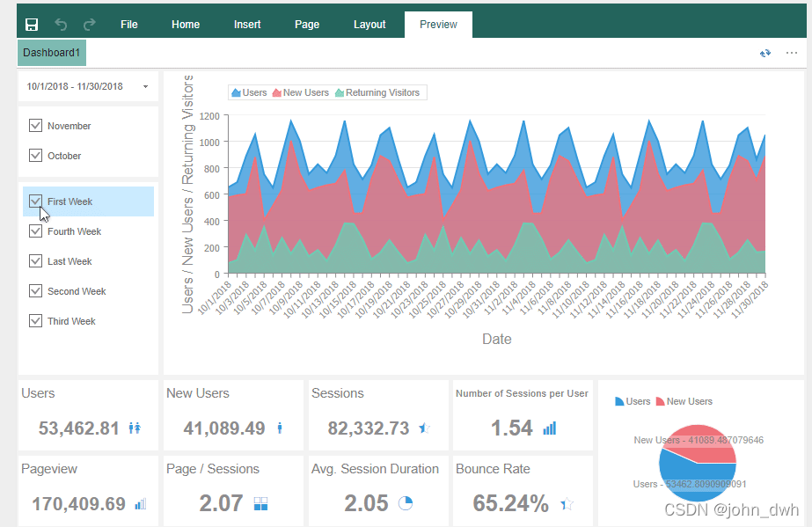This screenshot has height=527, width=812.
Task: Click the bar chart icon next to Pageview value
Action: tap(140, 504)
